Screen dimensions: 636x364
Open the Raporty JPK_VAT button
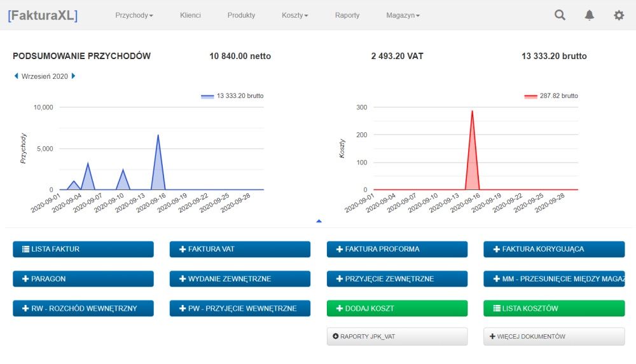397,337
